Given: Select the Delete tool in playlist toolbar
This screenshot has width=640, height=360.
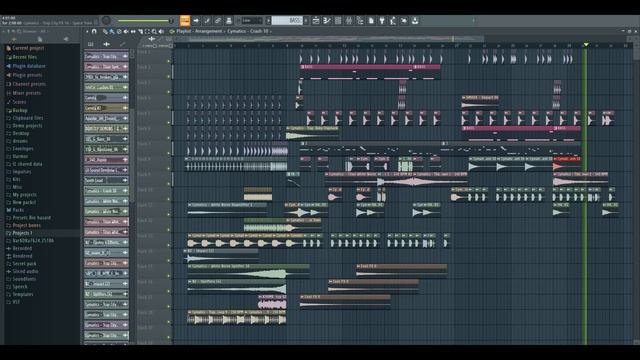Looking at the screenshot, I should [x=119, y=31].
